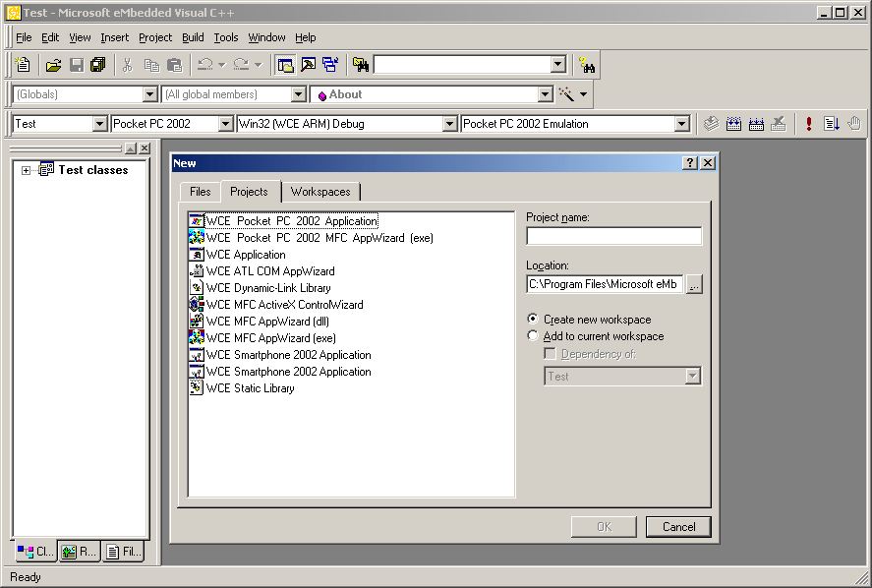Screen dimensions: 872x588
Task: Switch to the ResourceView tab
Action: (x=79, y=552)
